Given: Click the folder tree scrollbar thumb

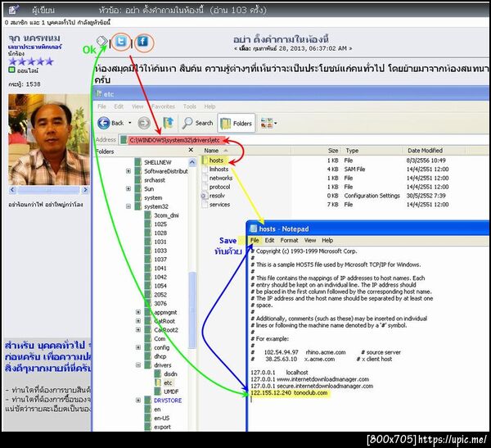Looking at the screenshot, I should click(192, 310).
